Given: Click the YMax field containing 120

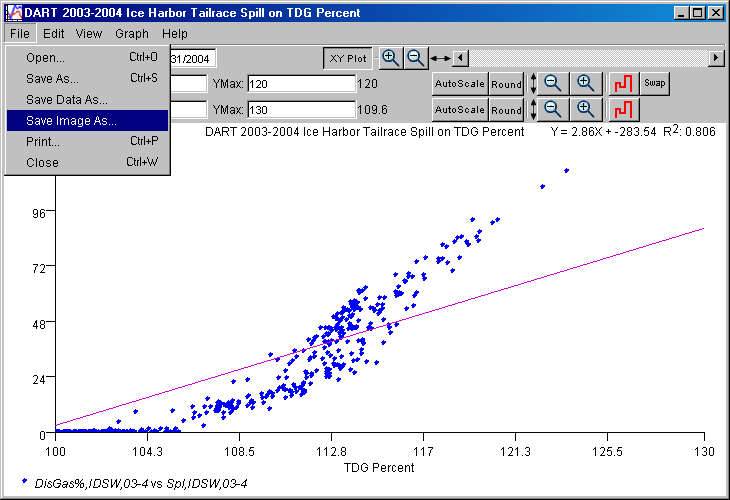Looking at the screenshot, I should [301, 84].
